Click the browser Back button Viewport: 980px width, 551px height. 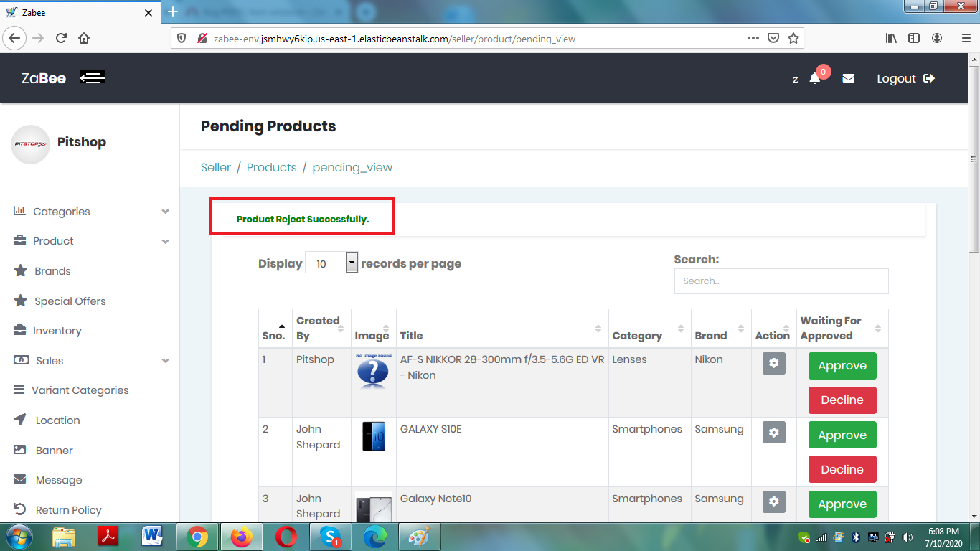[x=14, y=38]
